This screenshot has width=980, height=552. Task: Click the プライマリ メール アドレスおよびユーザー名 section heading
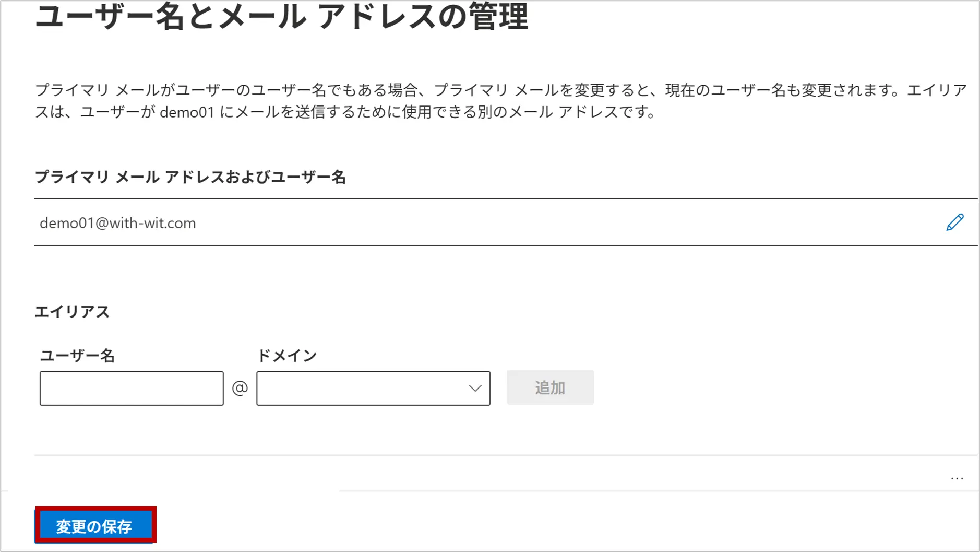190,178
